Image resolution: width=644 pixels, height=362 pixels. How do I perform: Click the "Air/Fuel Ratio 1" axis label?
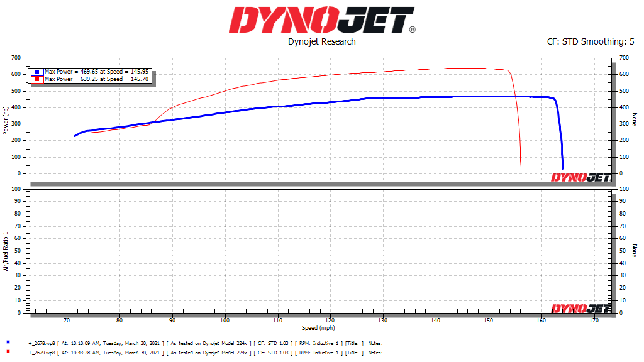coord(5,251)
